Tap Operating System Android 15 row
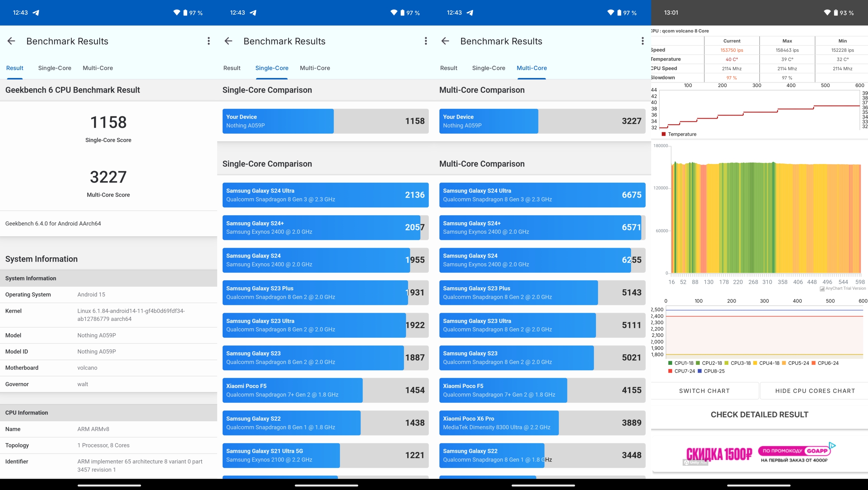The image size is (868, 490). pyautogui.click(x=109, y=295)
